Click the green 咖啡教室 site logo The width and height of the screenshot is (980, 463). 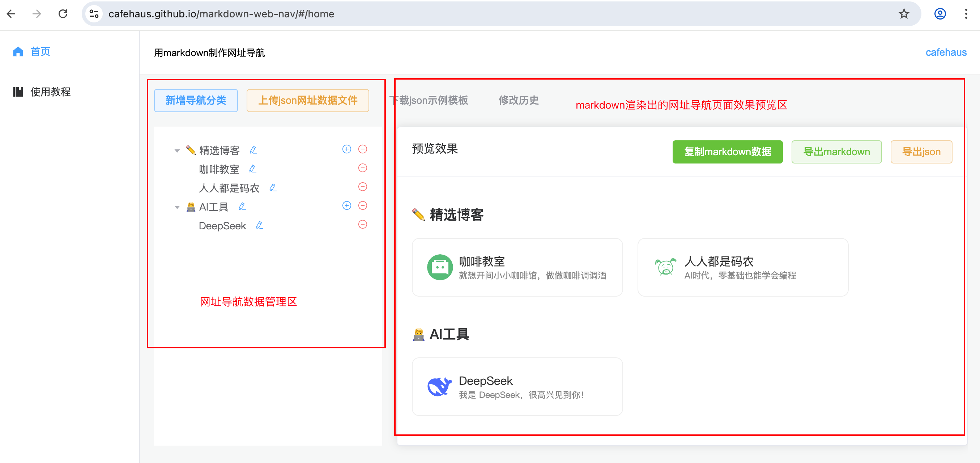(x=440, y=267)
